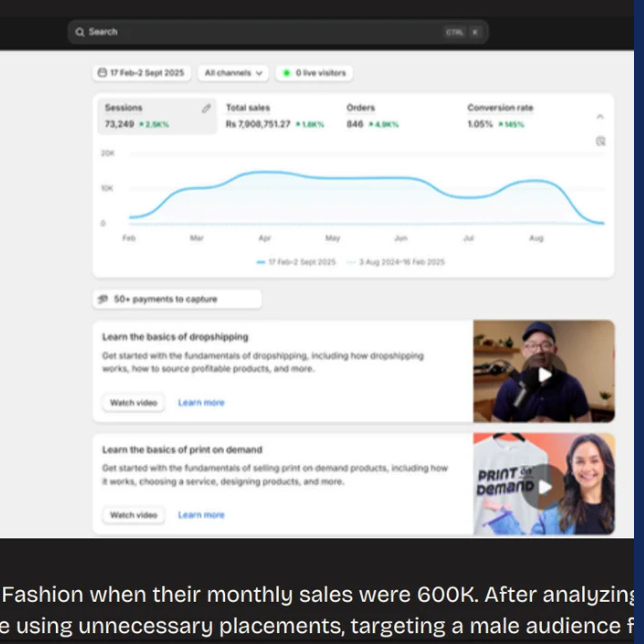
Task: Click Watch video for dropshipping basics
Action: 133,403
